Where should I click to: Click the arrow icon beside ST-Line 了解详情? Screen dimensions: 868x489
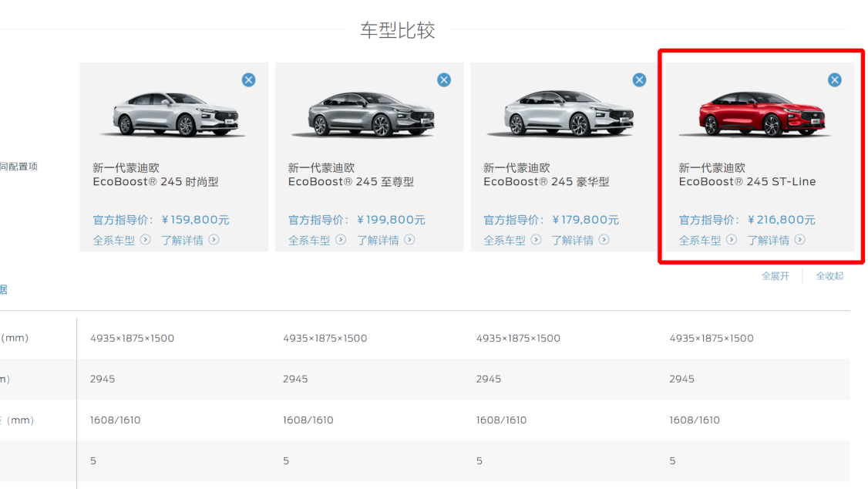pyautogui.click(x=800, y=240)
